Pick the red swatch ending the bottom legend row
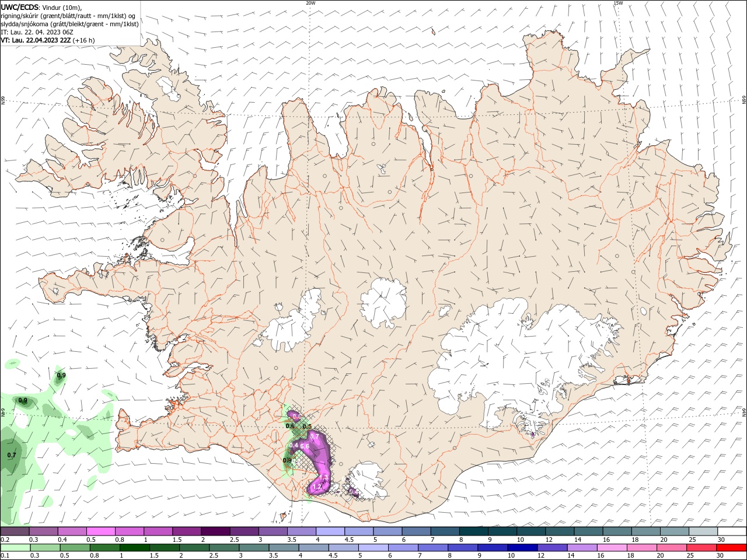 (x=732, y=548)
